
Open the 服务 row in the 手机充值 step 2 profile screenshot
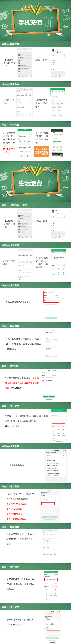(x=58, y=56)
